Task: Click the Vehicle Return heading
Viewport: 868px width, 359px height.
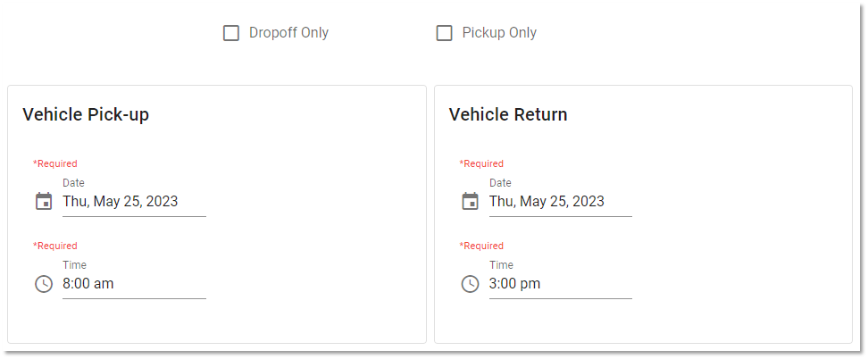Action: [x=508, y=114]
